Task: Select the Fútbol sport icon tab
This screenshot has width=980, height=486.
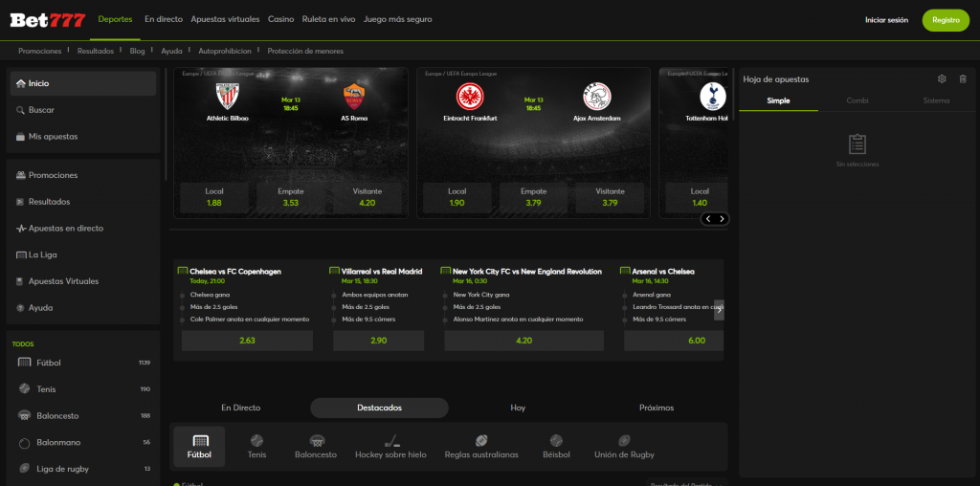Action: pos(199,447)
